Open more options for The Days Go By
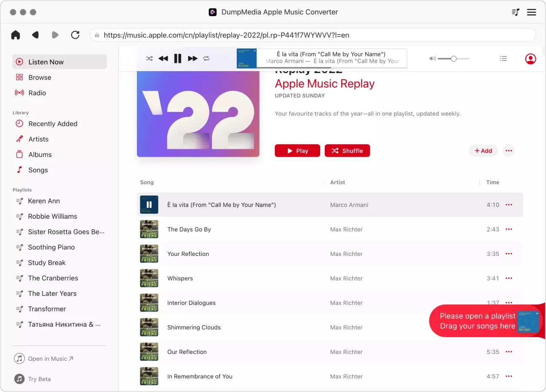The image size is (546, 392). point(509,229)
